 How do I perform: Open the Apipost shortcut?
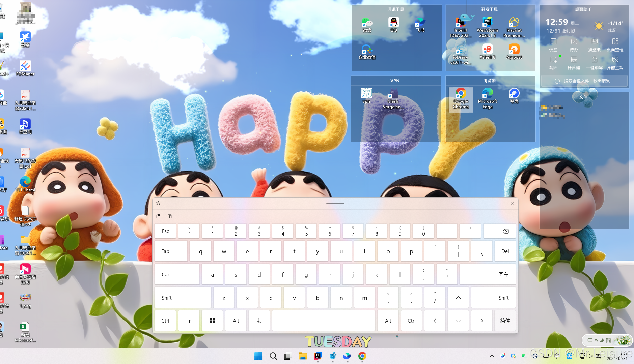(514, 52)
